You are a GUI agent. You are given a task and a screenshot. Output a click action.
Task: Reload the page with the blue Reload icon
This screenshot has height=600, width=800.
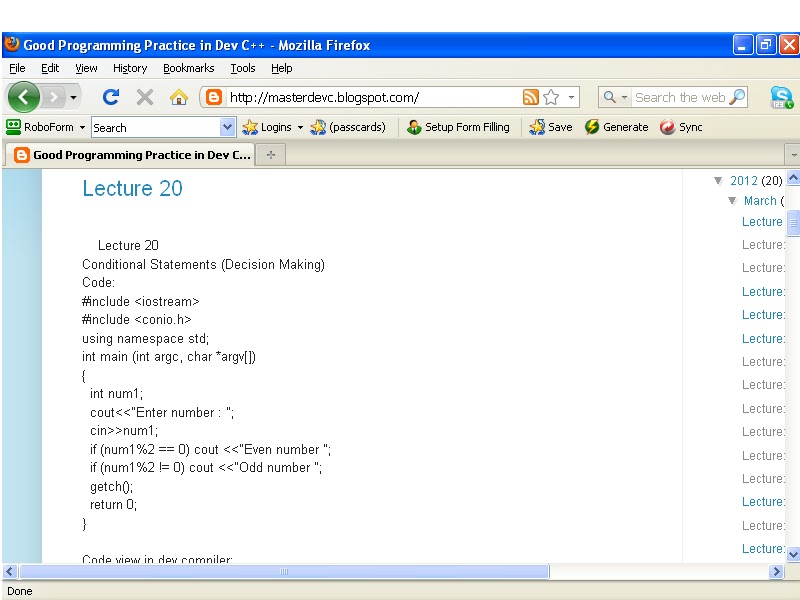[111, 97]
